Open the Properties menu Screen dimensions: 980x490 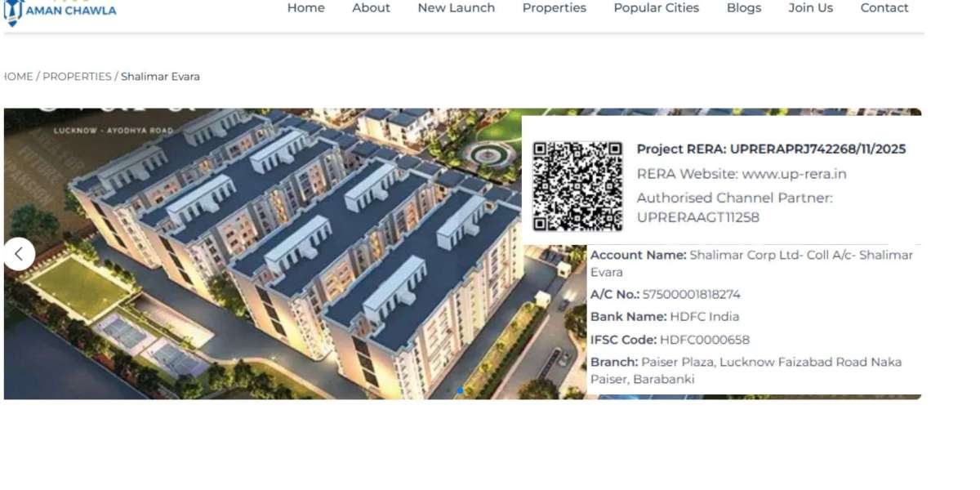coord(555,8)
